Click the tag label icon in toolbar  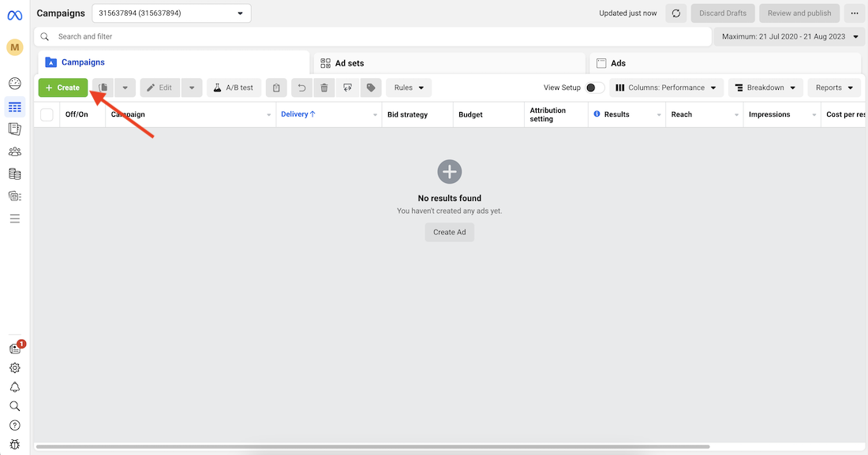(371, 88)
